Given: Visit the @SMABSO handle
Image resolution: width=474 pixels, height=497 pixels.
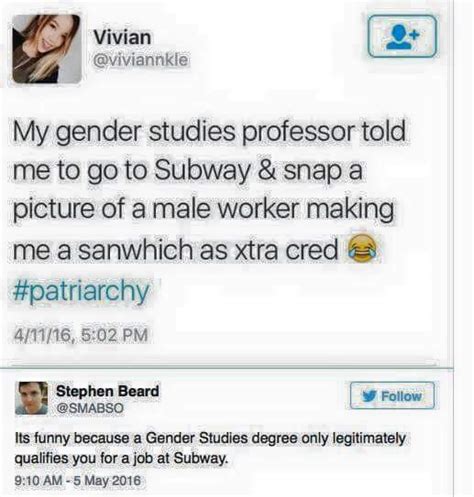Looking at the screenshot, I should coord(90,407).
